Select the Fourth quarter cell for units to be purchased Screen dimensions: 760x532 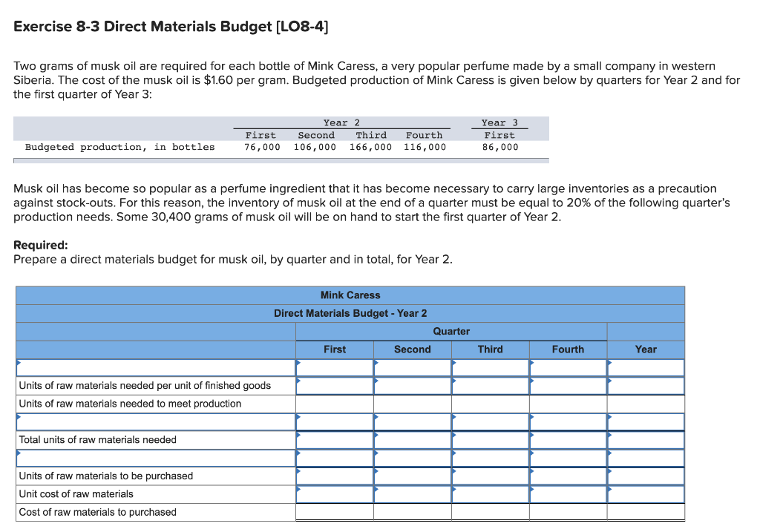click(568, 476)
